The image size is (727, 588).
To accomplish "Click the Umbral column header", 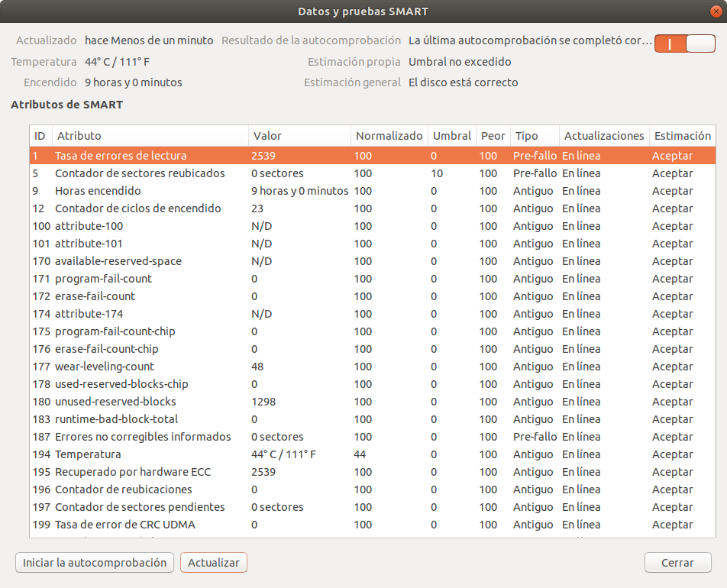I will coord(451,136).
